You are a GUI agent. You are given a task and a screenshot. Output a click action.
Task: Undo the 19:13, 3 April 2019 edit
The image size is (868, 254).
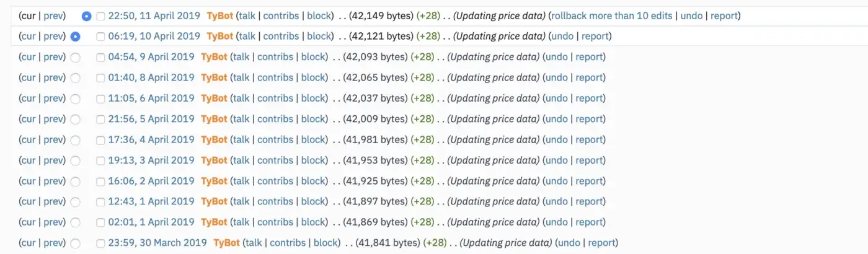(556, 160)
